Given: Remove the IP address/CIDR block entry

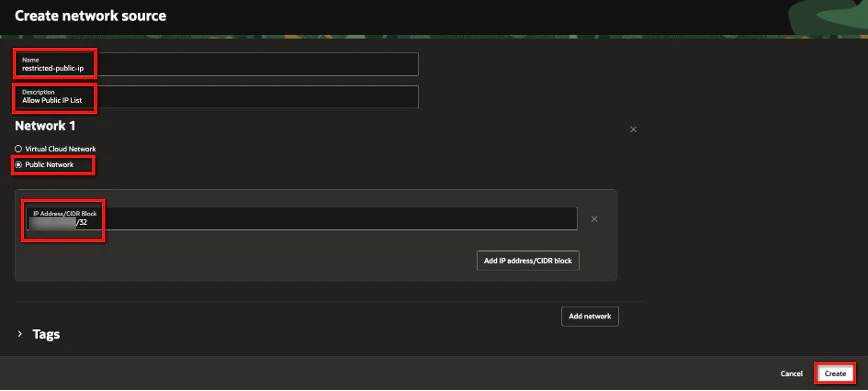Looking at the screenshot, I should tap(594, 219).
